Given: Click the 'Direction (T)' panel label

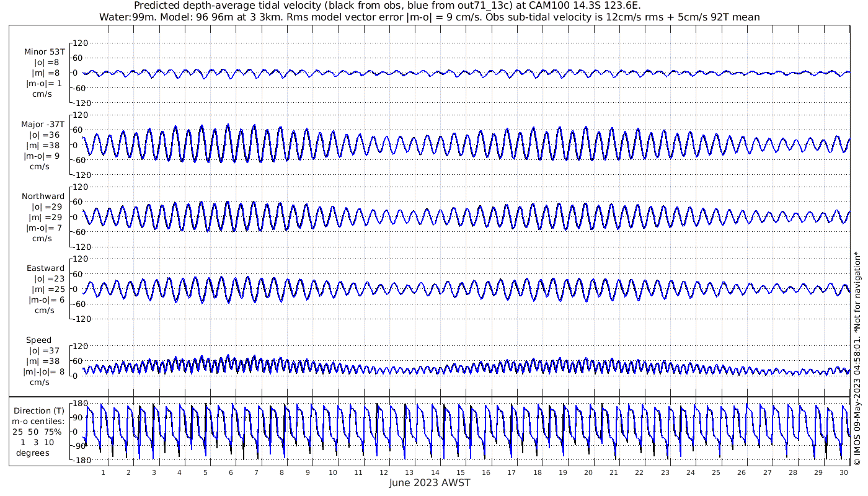Looking at the screenshot, I should [40, 410].
